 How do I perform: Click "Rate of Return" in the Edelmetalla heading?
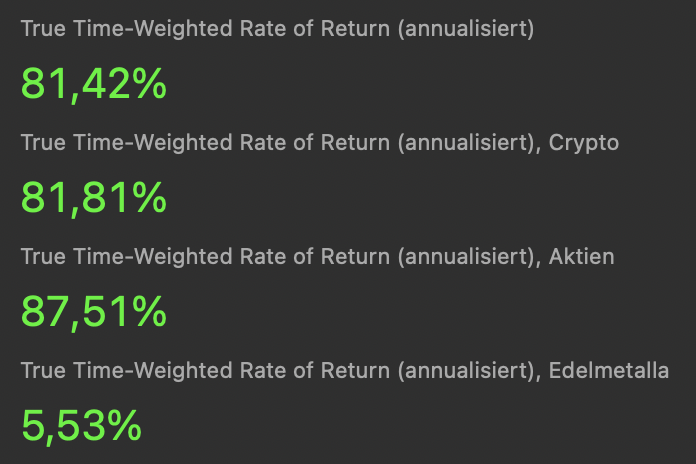tap(314, 371)
